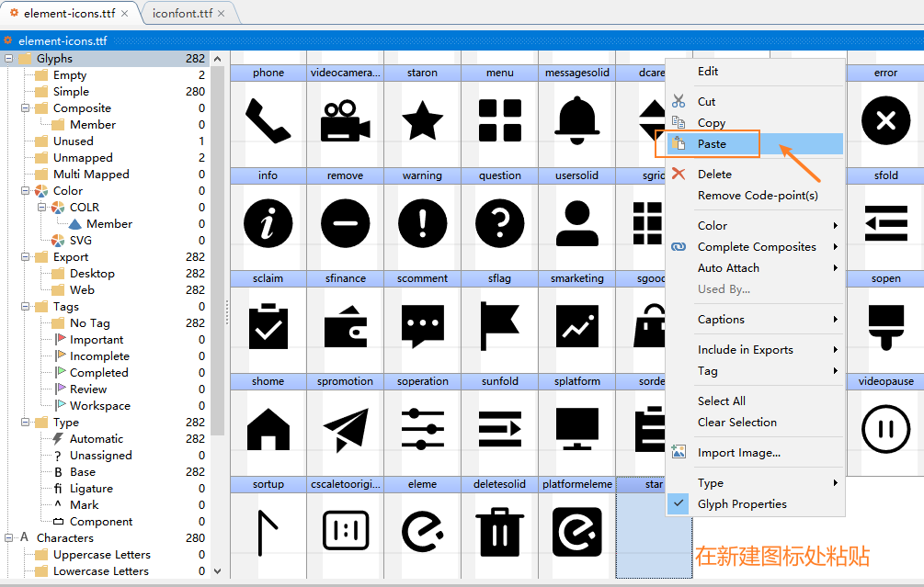Close the element-icons.ttf tab

[x=126, y=14]
